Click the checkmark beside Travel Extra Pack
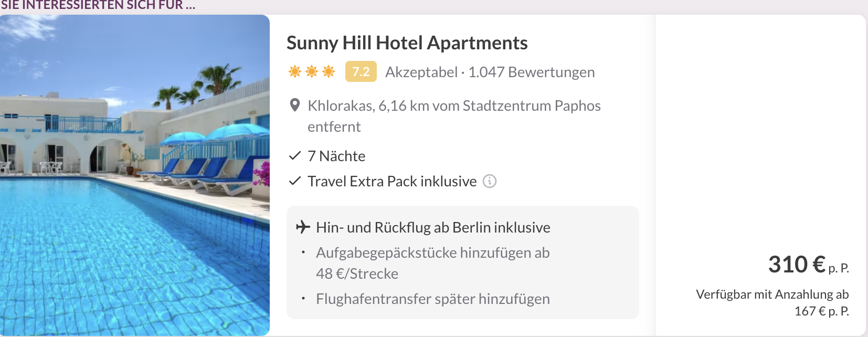Screen dimensions: 868x337 (x=295, y=181)
